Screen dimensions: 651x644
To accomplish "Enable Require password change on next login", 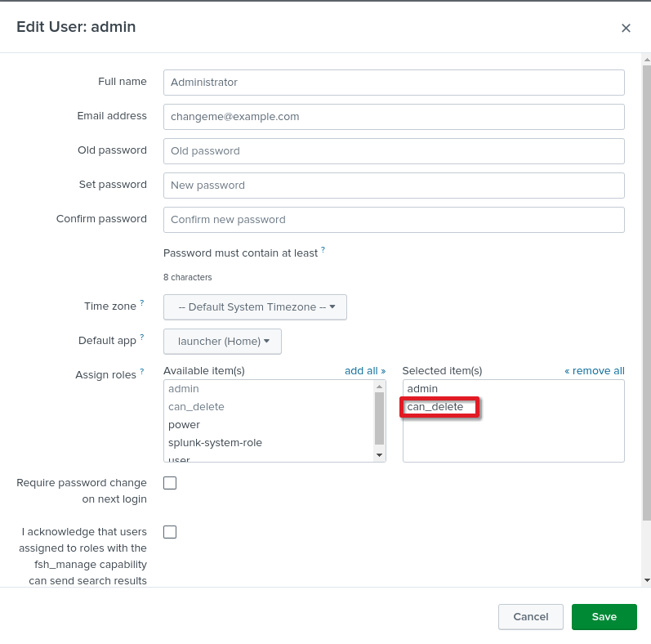I will coord(170,483).
